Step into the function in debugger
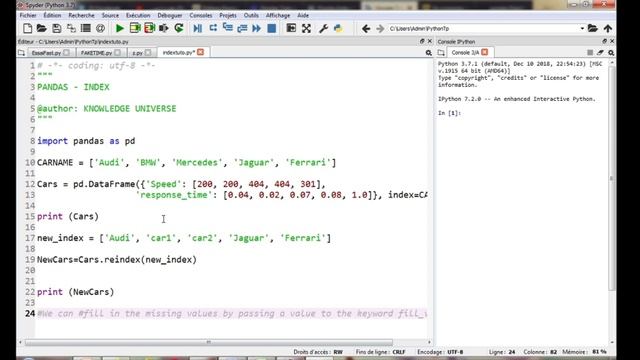Viewport: 640px width, 360px height. coord(228,29)
